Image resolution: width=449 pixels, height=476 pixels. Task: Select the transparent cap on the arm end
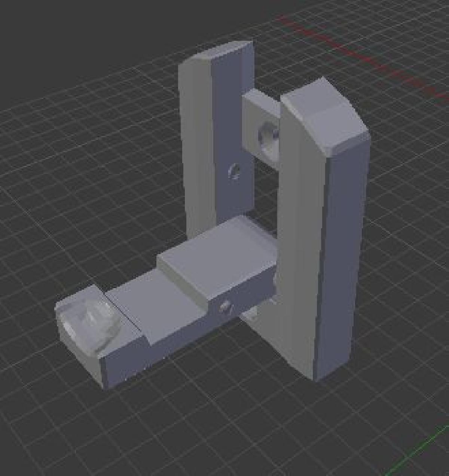88,322
